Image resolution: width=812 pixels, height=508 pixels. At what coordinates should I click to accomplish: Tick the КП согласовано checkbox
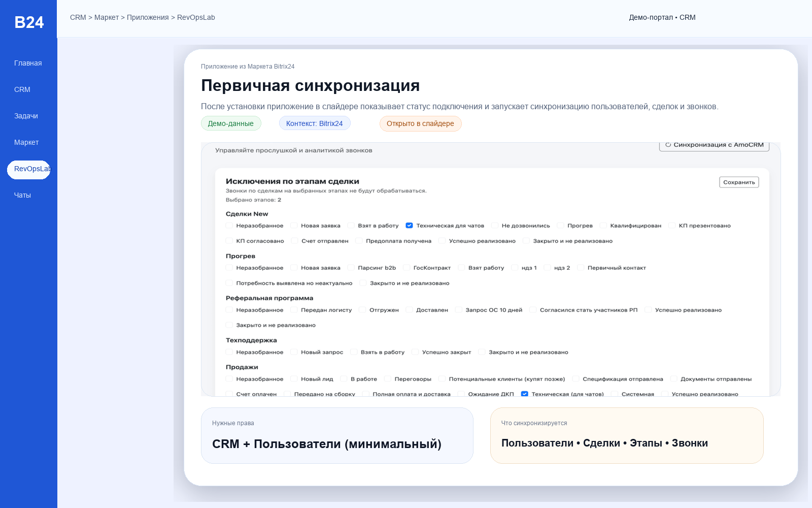point(229,241)
